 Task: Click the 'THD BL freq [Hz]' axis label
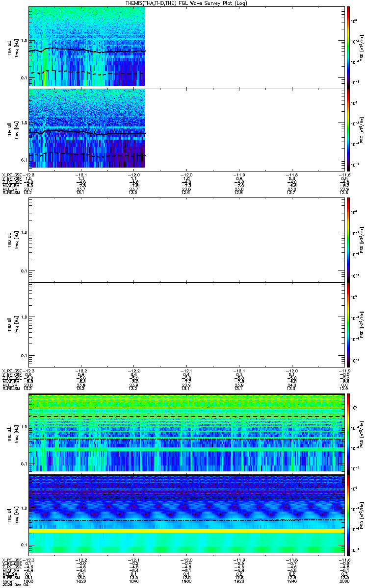tap(12, 239)
